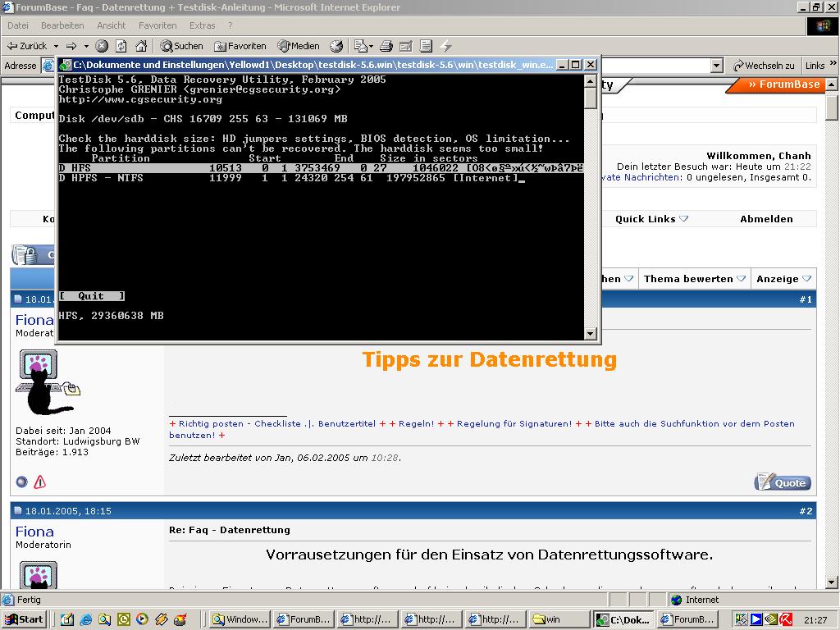Click the report post warning triangle icon

(x=39, y=482)
